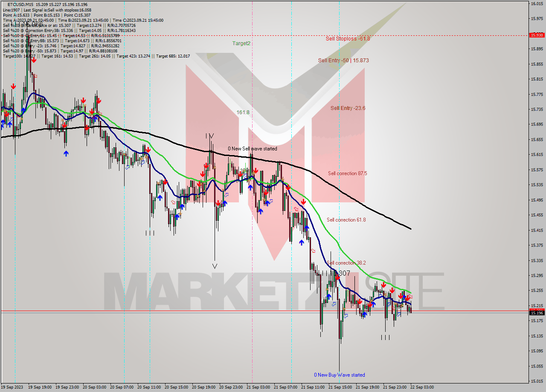Click the '20 Sep 07:00' time axis label

pyautogui.click(x=122, y=387)
